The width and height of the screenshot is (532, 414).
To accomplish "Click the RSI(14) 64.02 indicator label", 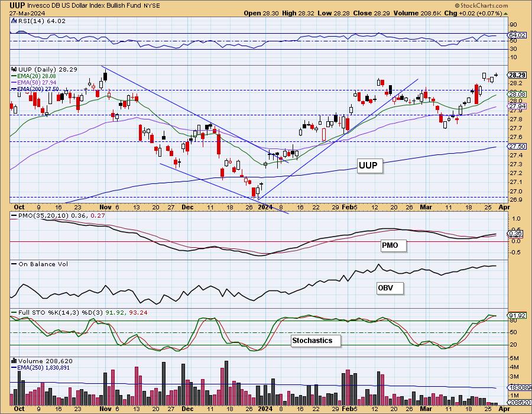I will 41,21.
